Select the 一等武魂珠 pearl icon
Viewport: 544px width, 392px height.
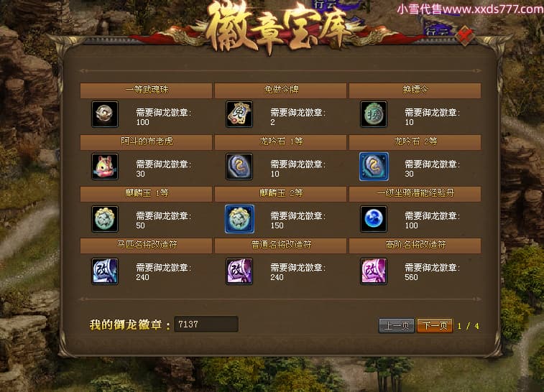coord(105,114)
